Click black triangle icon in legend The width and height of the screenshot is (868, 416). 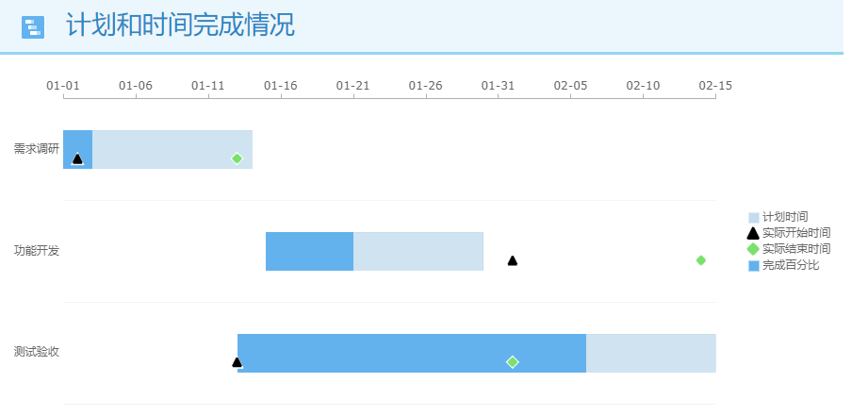click(x=753, y=233)
